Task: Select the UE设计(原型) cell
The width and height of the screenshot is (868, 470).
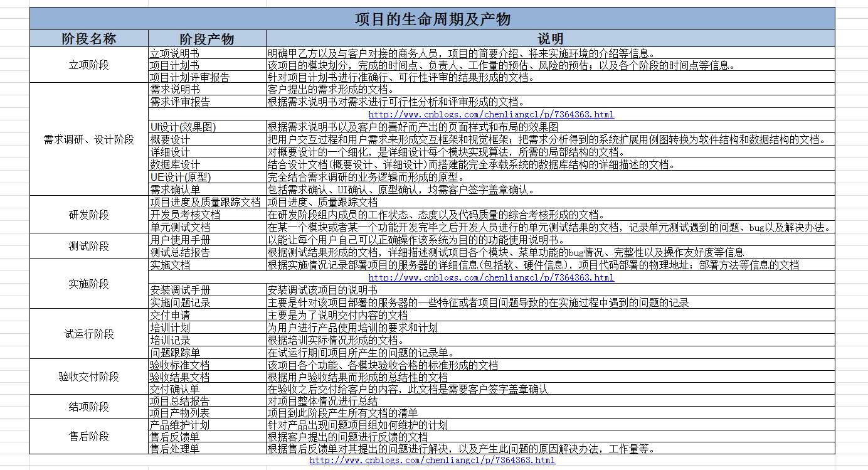Action: [207, 177]
